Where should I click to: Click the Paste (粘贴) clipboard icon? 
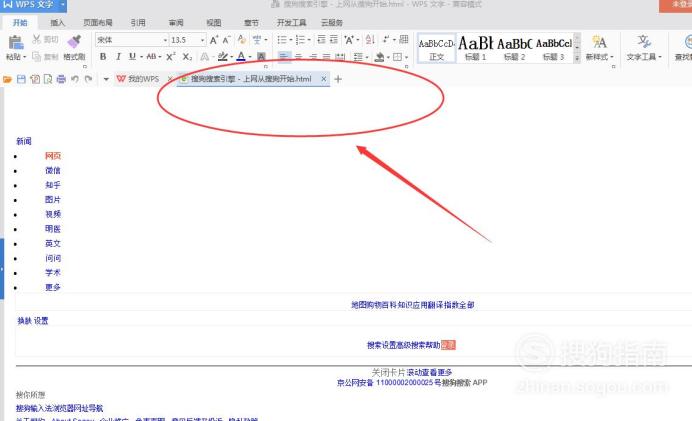click(x=15, y=43)
